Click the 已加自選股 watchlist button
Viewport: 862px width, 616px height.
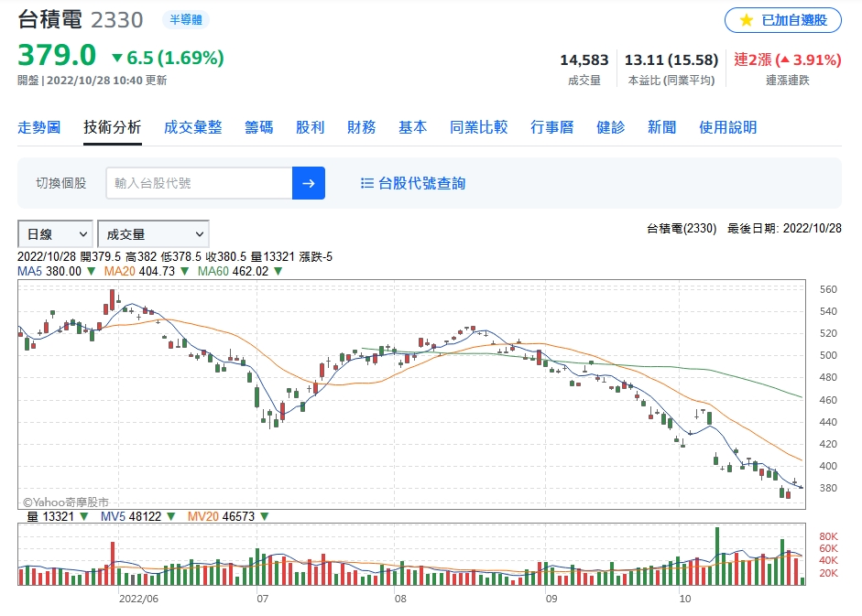[x=783, y=20]
